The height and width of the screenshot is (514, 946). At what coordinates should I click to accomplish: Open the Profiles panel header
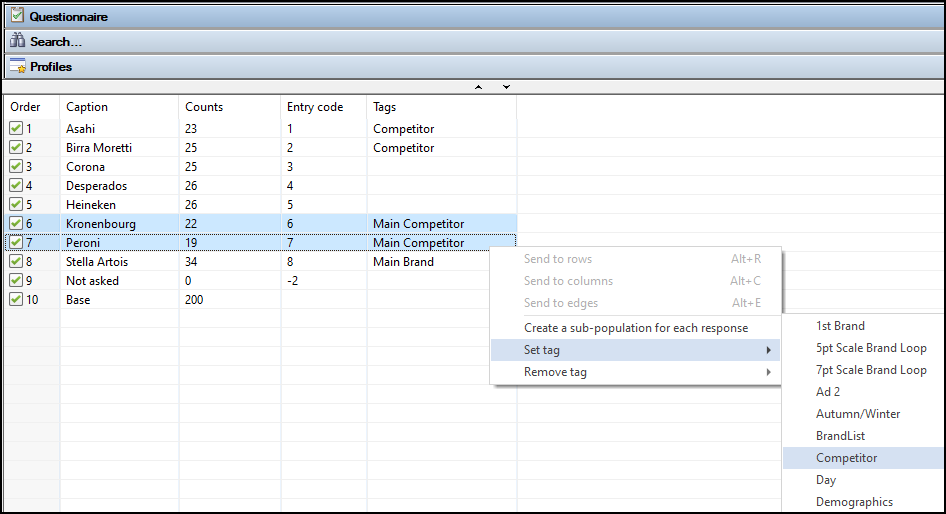click(x=473, y=66)
